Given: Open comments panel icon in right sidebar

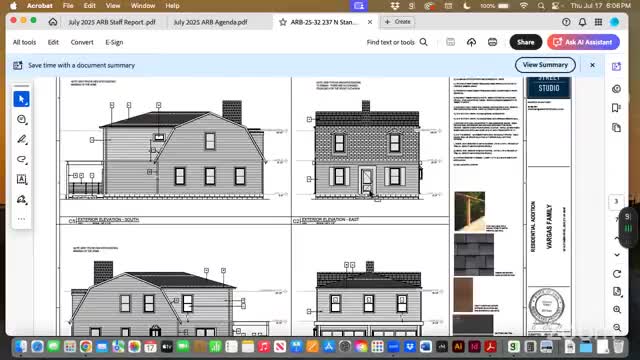Looking at the screenshot, I should tap(616, 89).
